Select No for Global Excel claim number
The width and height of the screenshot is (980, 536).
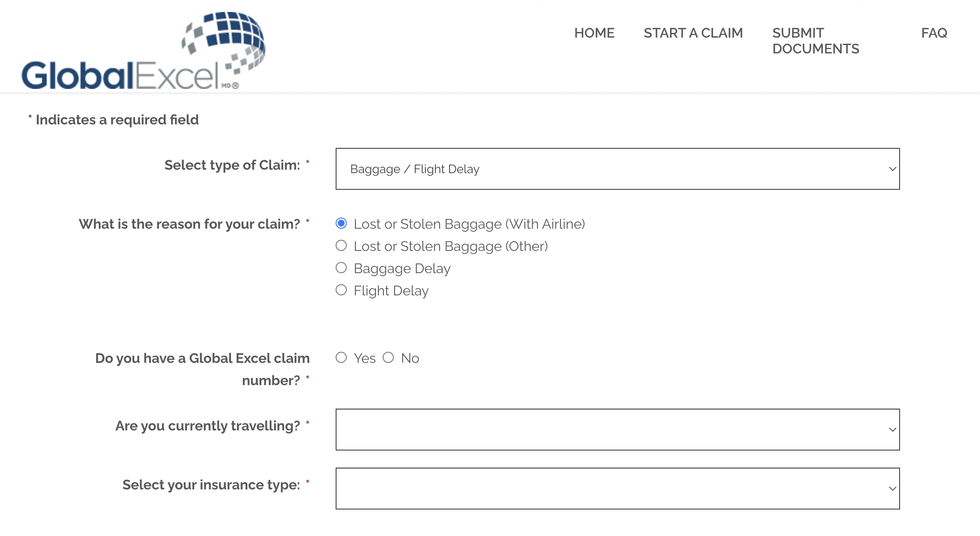[388, 358]
